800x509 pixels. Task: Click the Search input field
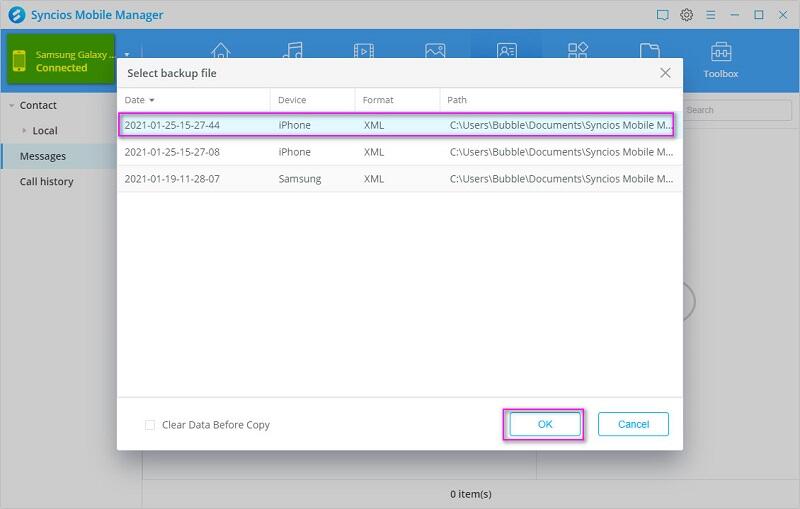[737, 110]
